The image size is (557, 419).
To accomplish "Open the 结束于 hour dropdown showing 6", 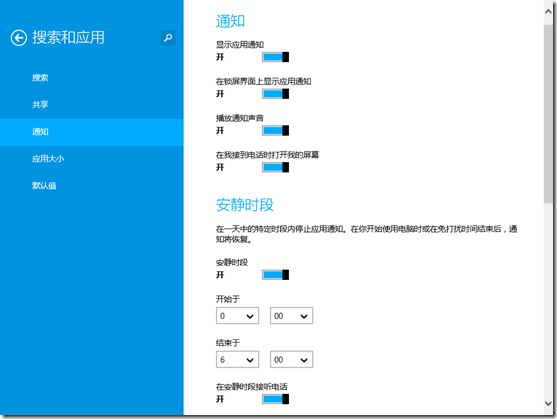I will [x=237, y=360].
